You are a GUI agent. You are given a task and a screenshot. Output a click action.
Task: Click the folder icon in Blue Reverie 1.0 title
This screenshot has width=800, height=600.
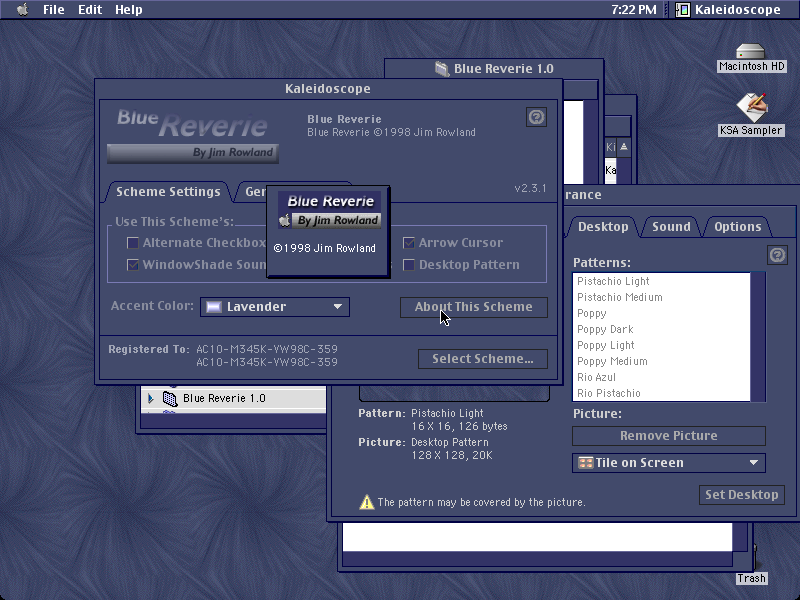pyautogui.click(x=441, y=68)
